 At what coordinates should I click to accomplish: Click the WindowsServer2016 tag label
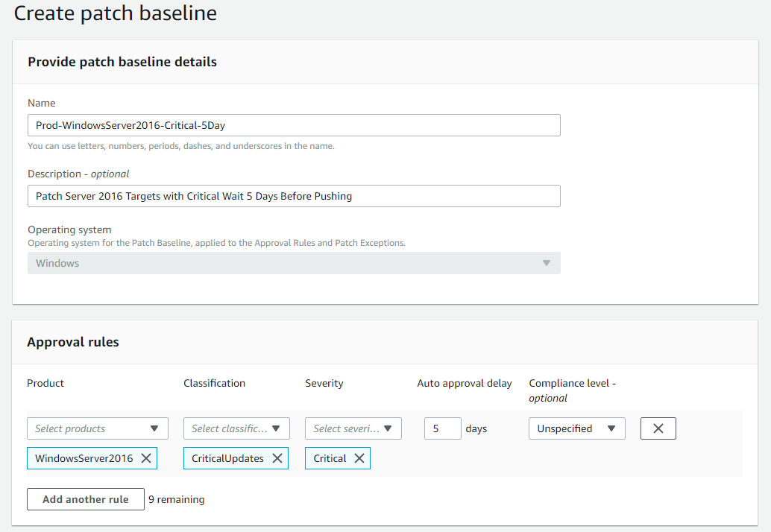tap(84, 458)
